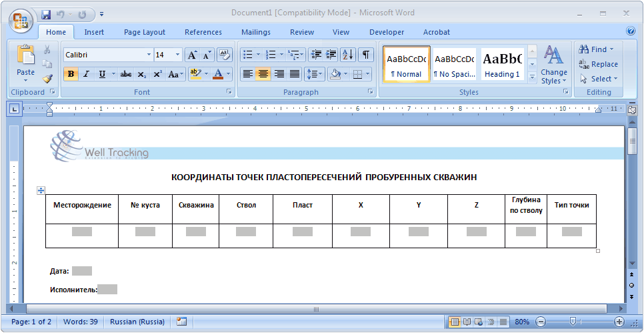Click the Format Painter brush icon
This screenshot has width=644, height=333.
(x=47, y=78)
